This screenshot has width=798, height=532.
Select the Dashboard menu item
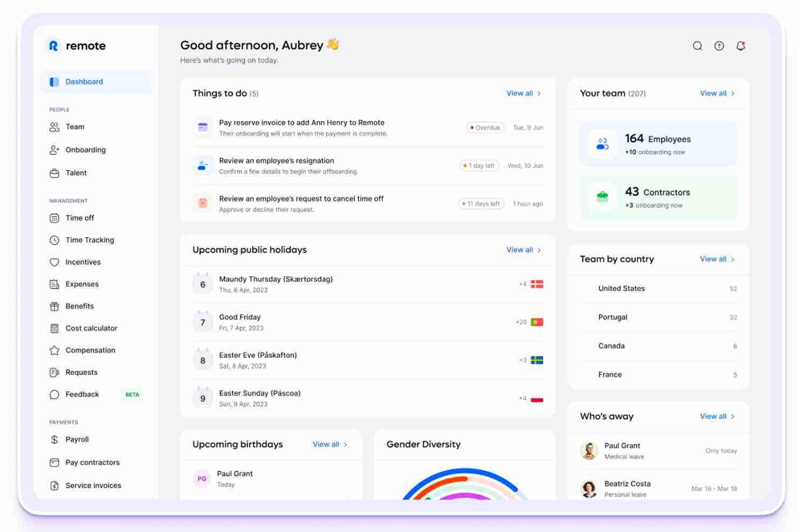pos(96,82)
